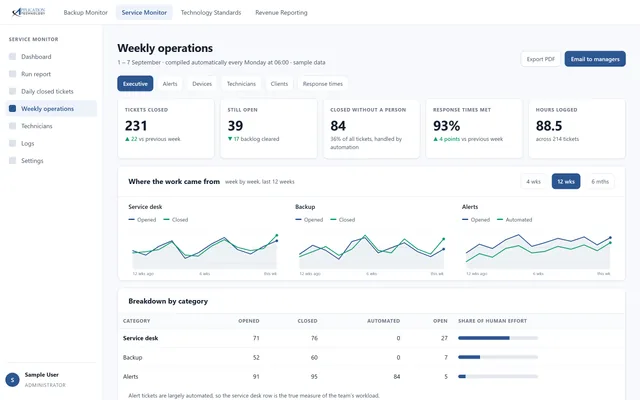Click the Dashboard sidebar icon
This screenshot has height=400, width=640.
point(13,57)
